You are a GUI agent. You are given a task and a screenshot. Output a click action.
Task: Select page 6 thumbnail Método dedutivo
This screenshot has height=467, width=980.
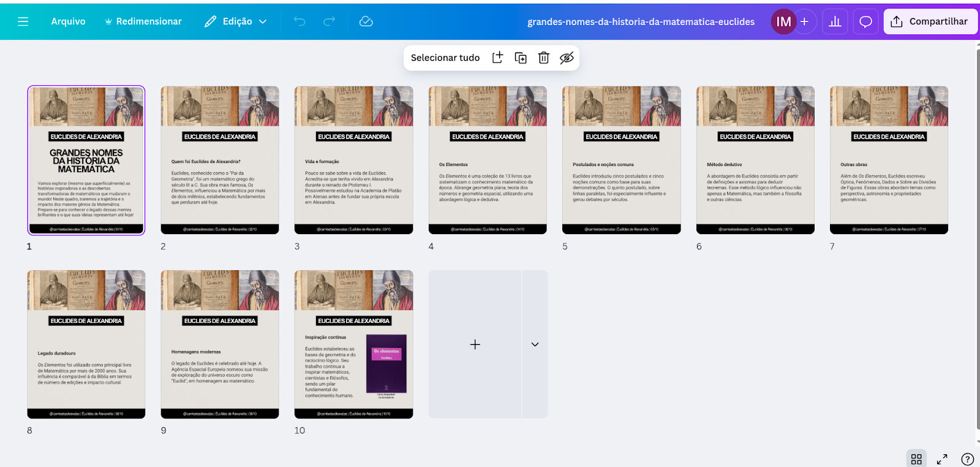pyautogui.click(x=755, y=160)
